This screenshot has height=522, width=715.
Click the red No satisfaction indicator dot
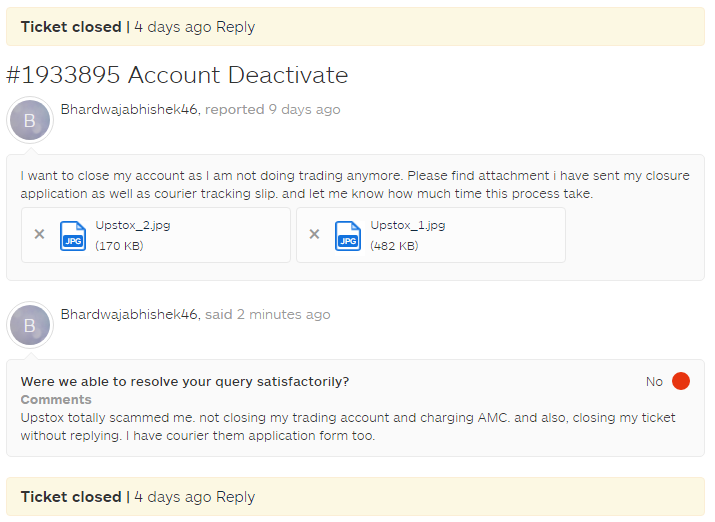pyautogui.click(x=681, y=381)
